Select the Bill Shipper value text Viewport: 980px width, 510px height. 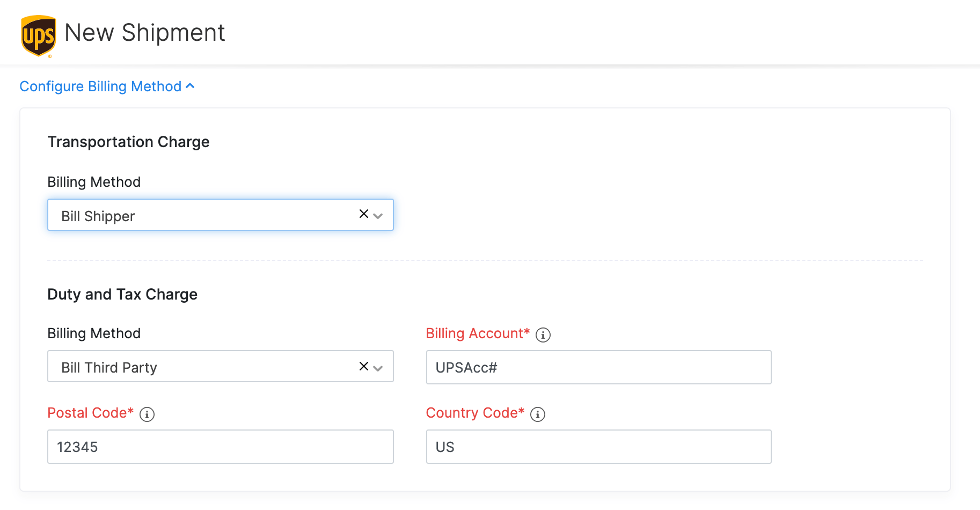[97, 216]
